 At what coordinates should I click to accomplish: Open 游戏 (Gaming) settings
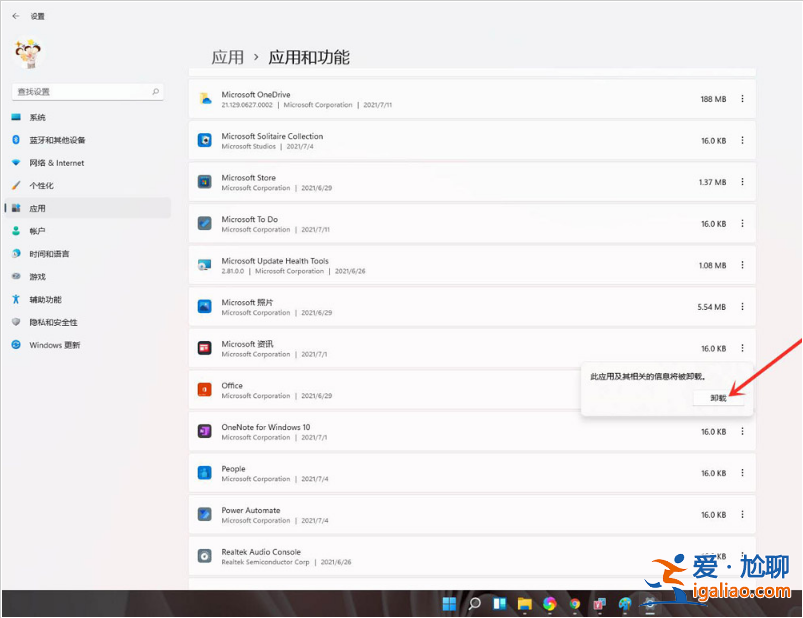40,276
